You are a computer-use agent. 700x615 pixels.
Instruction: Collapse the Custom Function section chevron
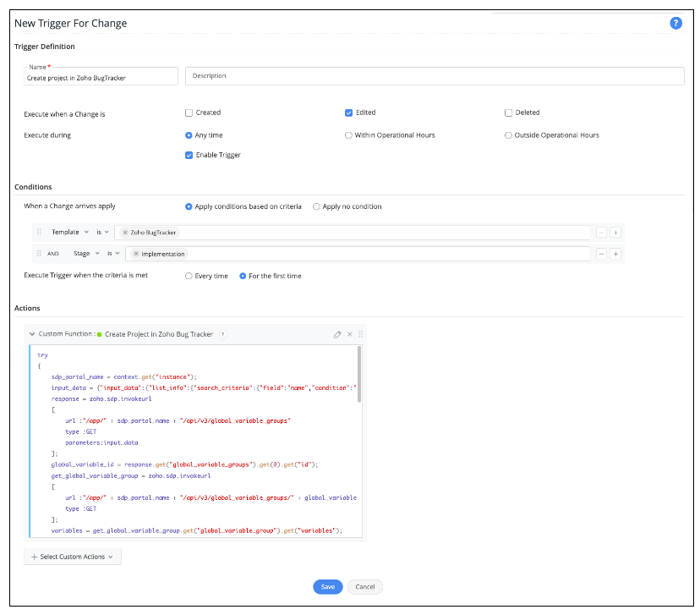click(x=32, y=334)
